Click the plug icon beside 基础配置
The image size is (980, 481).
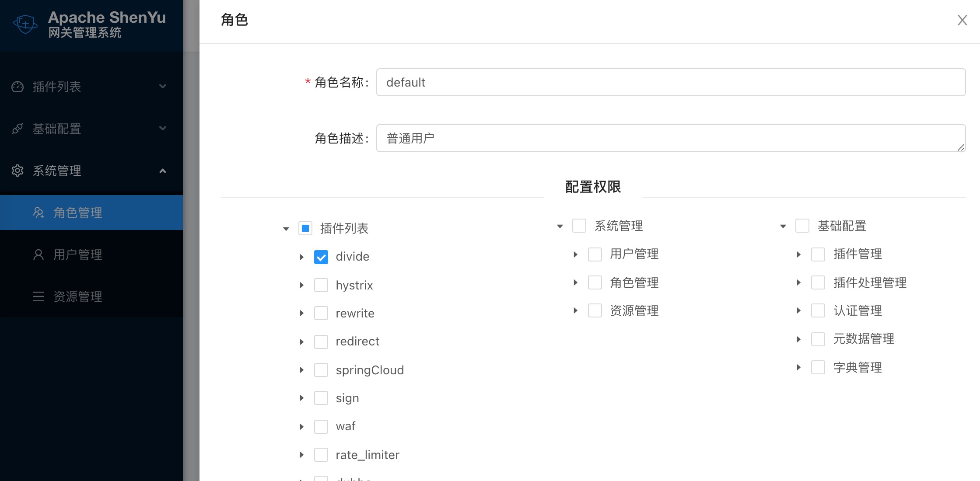coord(17,129)
